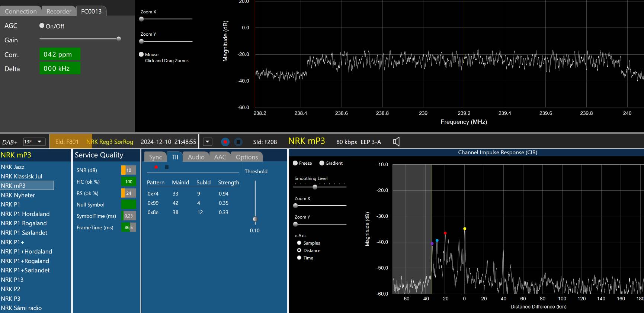The height and width of the screenshot is (313, 644).
Task: Click the yellow peak marker in CIR plot
Action: pyautogui.click(x=465, y=229)
